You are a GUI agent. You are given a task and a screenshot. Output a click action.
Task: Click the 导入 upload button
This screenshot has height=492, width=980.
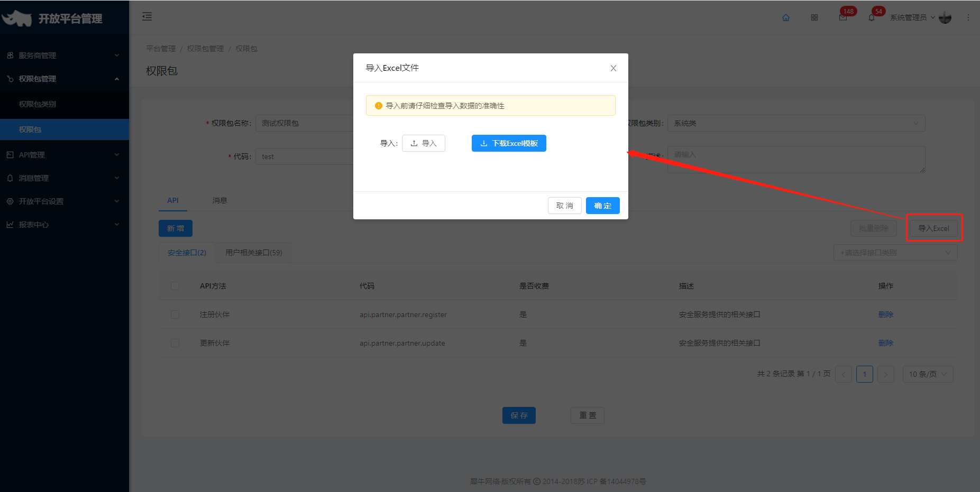(x=424, y=143)
